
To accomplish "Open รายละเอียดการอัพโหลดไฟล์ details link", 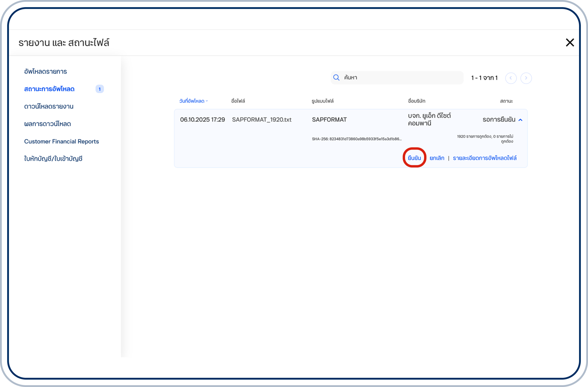I will tap(485, 158).
